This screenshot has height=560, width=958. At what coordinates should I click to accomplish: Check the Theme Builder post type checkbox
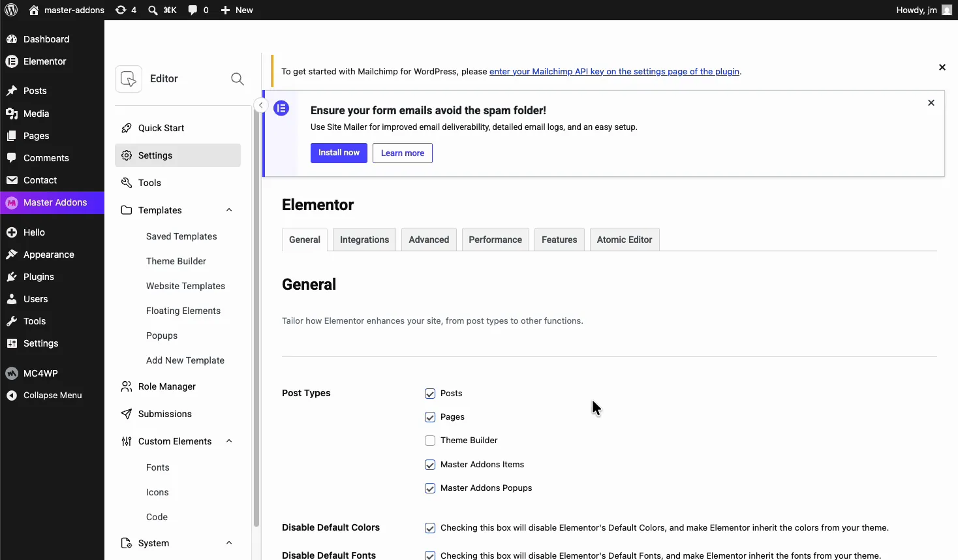(x=430, y=441)
